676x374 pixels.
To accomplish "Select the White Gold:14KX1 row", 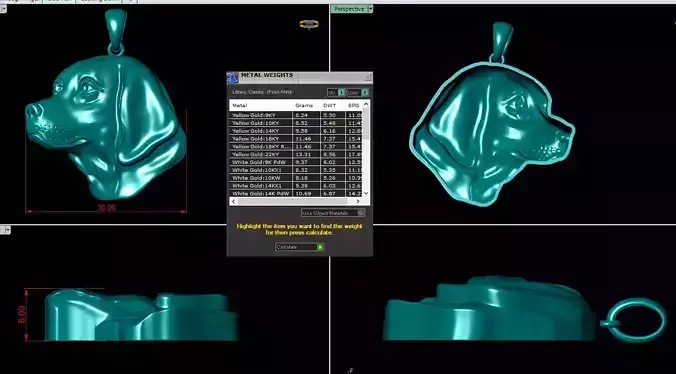I will click(x=296, y=186).
